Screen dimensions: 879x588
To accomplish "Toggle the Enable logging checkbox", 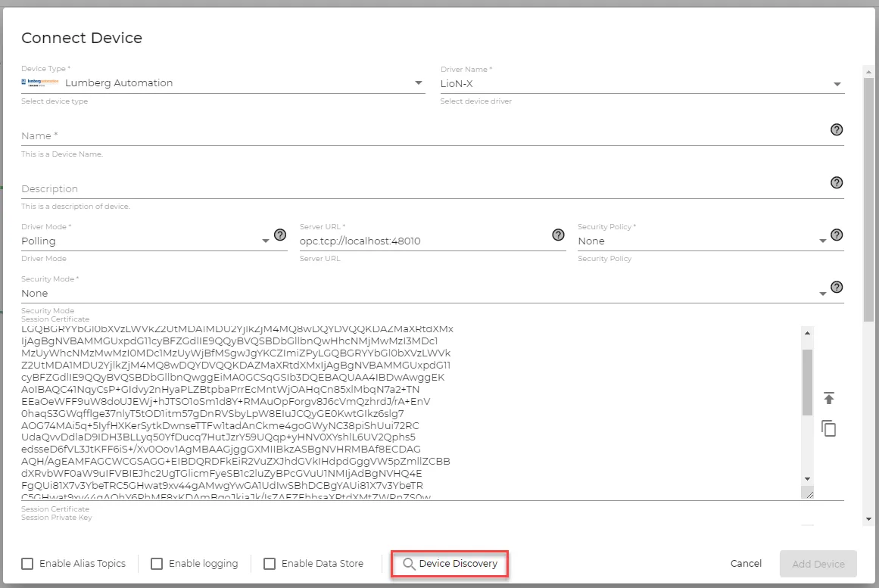I will (x=157, y=563).
